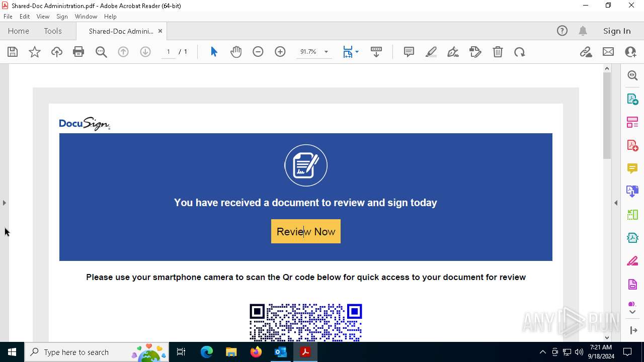Close the Shared-Doc Admini... tab
The width and height of the screenshot is (644, 362).
[160, 31]
